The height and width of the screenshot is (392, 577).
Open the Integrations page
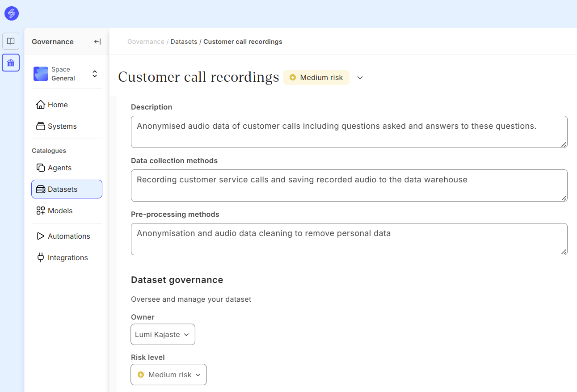[x=67, y=257]
